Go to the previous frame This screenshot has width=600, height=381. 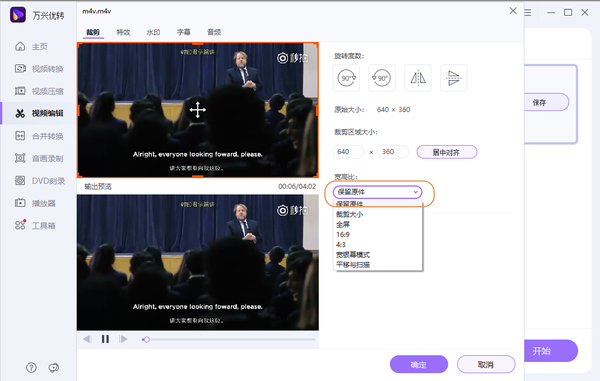click(x=87, y=339)
